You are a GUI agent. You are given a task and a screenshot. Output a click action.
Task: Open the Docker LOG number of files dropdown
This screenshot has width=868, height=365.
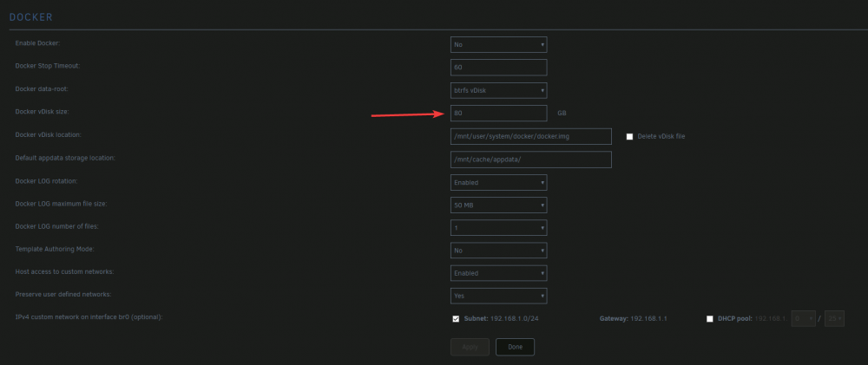click(498, 228)
